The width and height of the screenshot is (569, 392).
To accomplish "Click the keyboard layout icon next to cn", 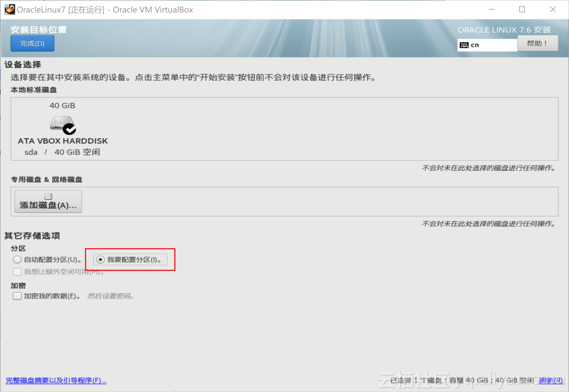I will point(464,45).
